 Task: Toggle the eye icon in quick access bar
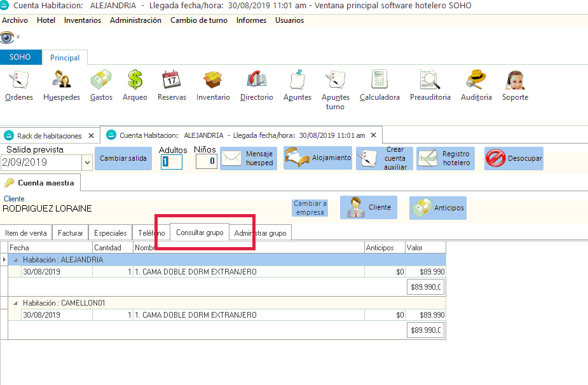(x=7, y=37)
